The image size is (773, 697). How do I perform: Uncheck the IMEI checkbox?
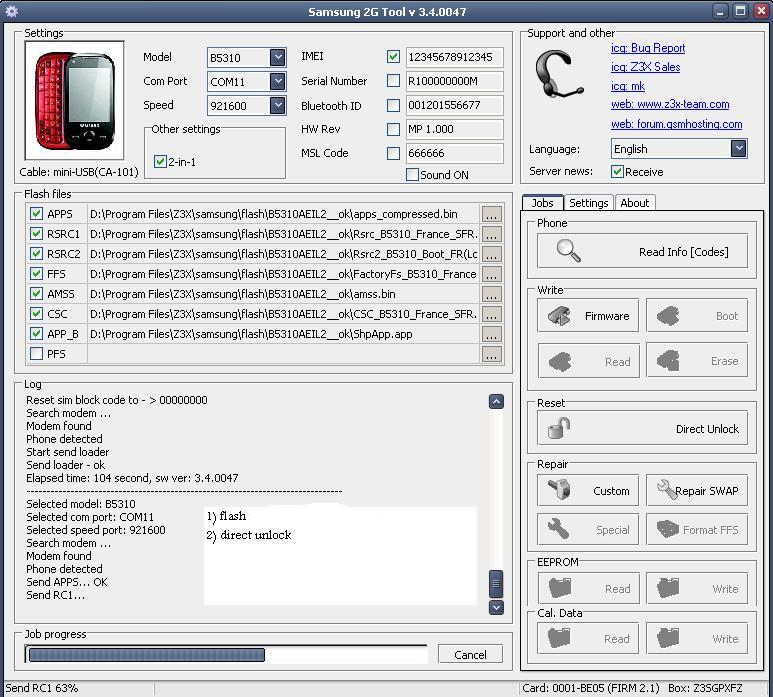coord(393,57)
